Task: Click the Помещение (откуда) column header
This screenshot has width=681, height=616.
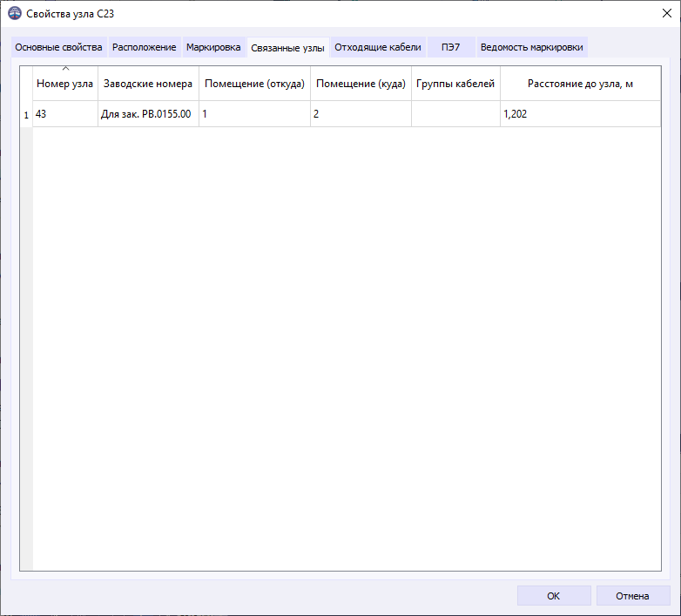Action: tap(254, 84)
